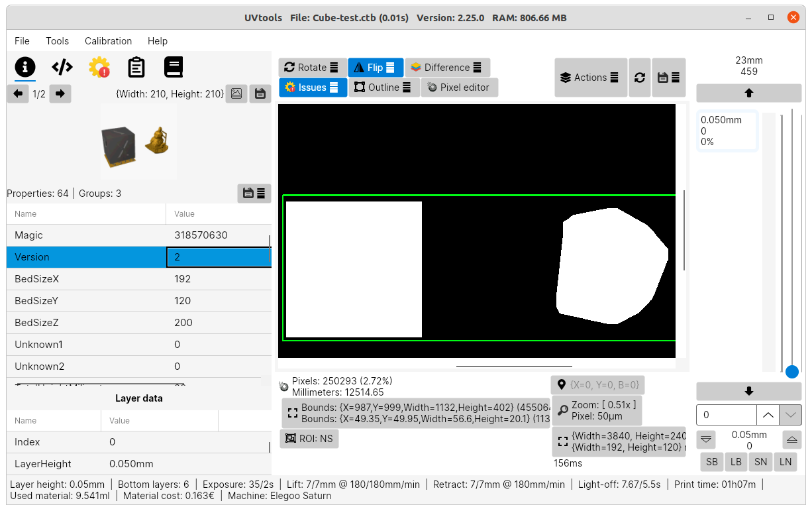The width and height of the screenshot is (812, 511).
Task: Click the LB layer navigation button
Action: click(736, 462)
